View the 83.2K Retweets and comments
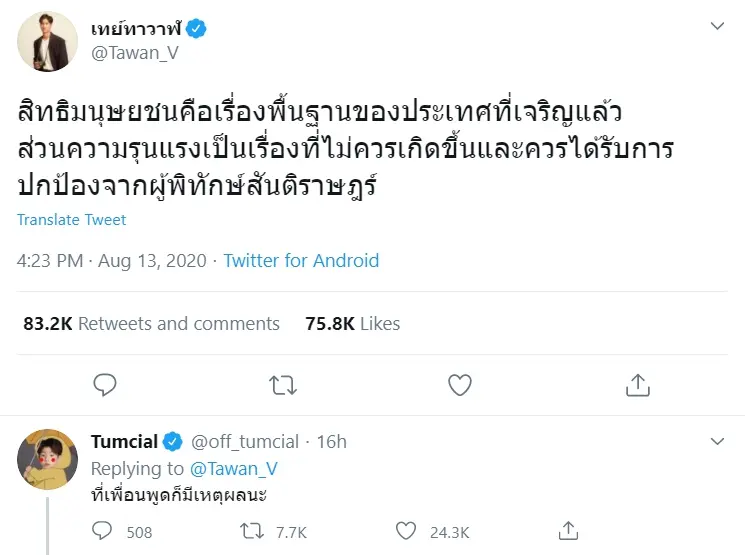The width and height of the screenshot is (745, 555). [152, 324]
